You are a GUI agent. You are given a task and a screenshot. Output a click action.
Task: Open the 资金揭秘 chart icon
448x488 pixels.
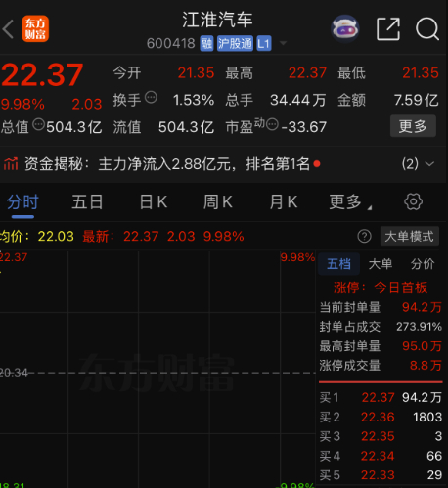click(x=11, y=163)
